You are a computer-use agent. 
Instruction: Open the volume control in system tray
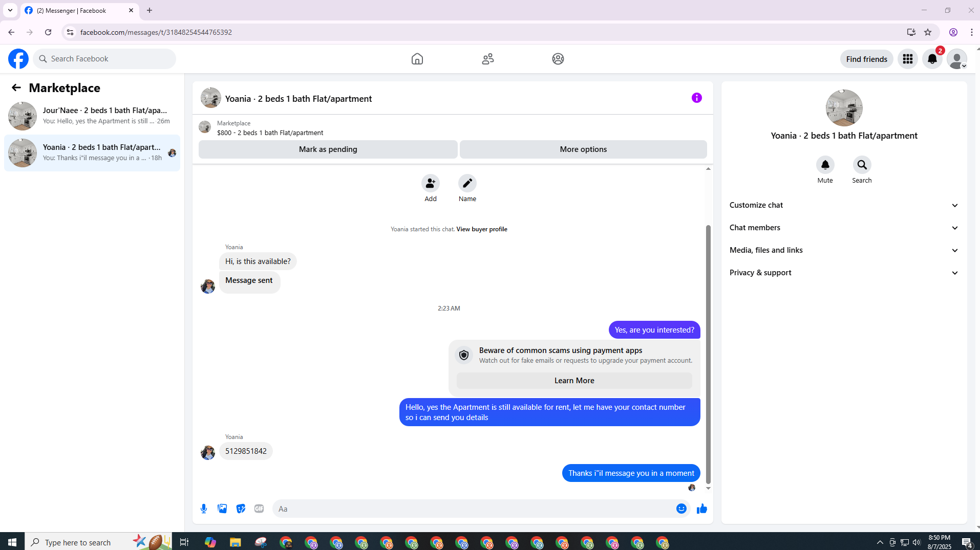[x=917, y=542]
